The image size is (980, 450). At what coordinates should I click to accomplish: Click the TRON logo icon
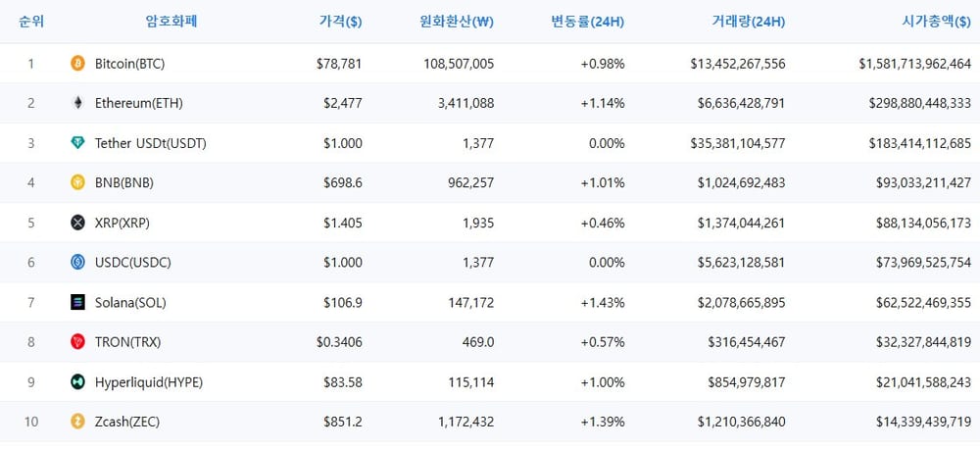click(77, 342)
